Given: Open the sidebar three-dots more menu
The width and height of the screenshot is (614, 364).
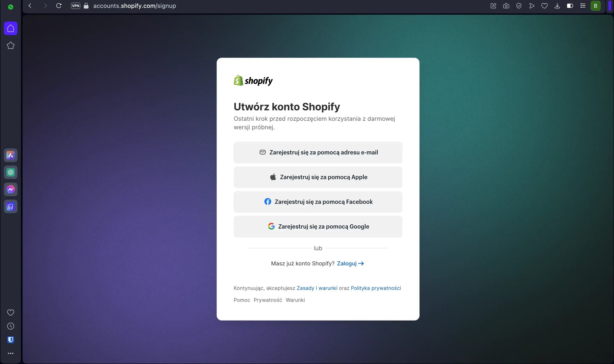Looking at the screenshot, I should (11, 353).
